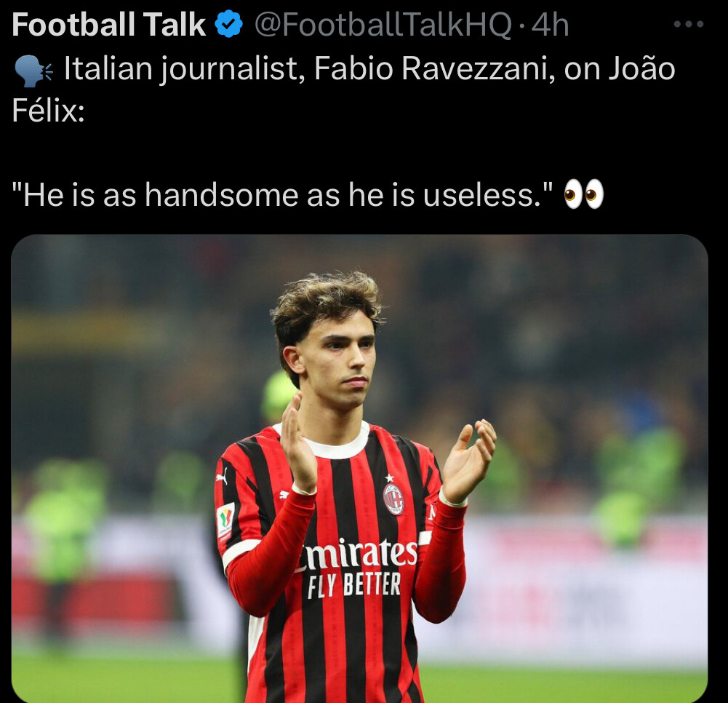Open the three-dot more options menu

click(x=689, y=24)
